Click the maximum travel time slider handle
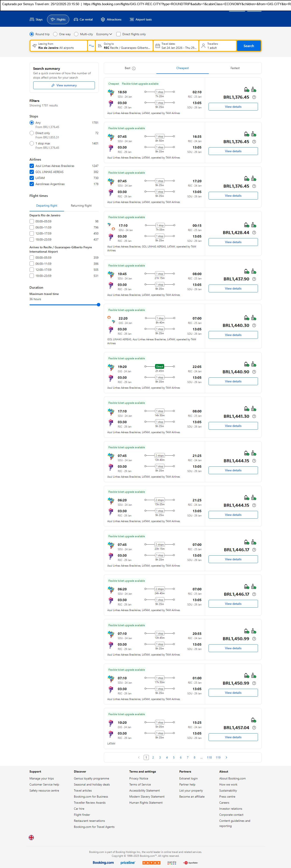Viewport: 291px width, 868px height. (x=98, y=305)
